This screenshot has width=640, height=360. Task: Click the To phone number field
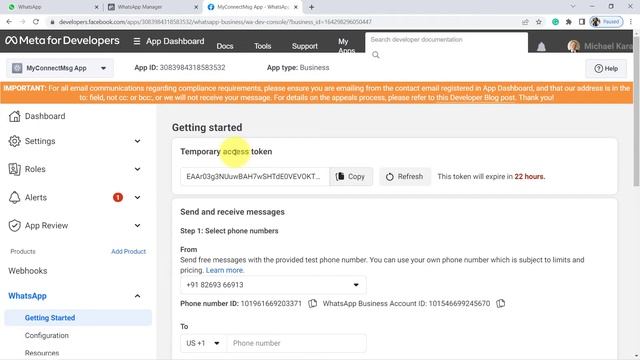click(296, 343)
